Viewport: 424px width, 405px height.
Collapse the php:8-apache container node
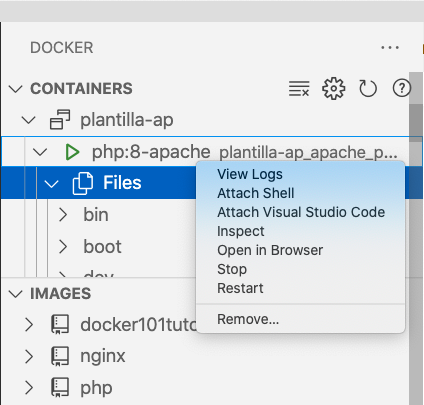(x=40, y=152)
